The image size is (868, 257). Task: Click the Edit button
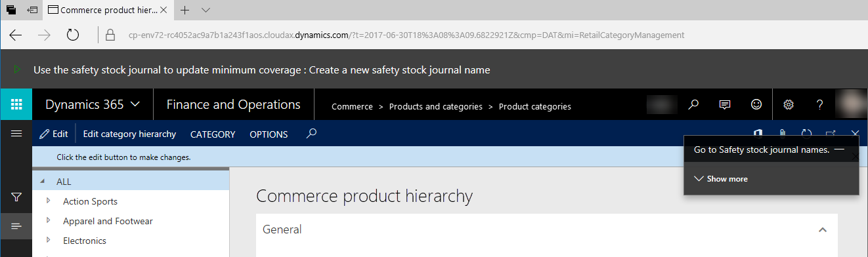click(x=54, y=134)
